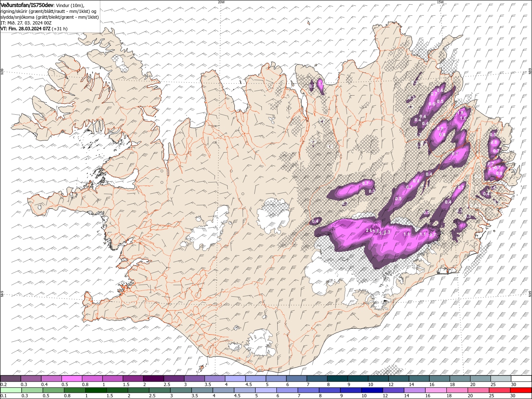Pick deep blue lower swatch between 10 and 12

(372, 390)
